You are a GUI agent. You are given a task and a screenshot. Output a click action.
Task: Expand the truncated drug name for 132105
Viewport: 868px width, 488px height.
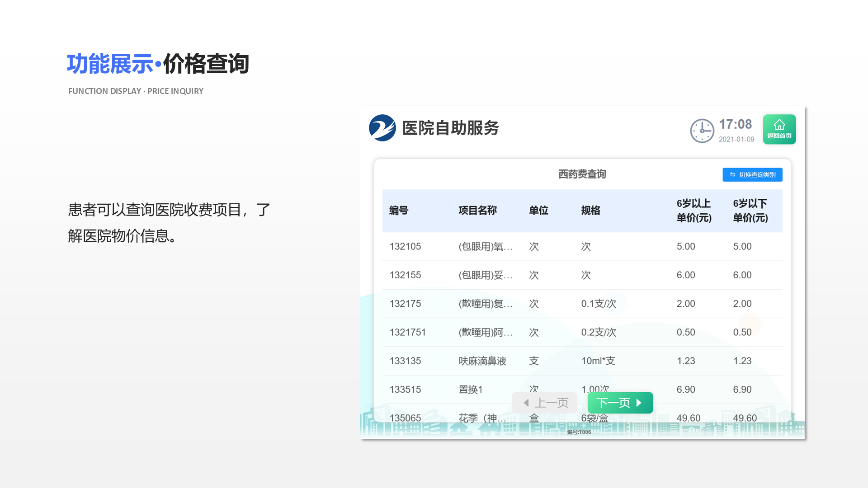point(485,247)
